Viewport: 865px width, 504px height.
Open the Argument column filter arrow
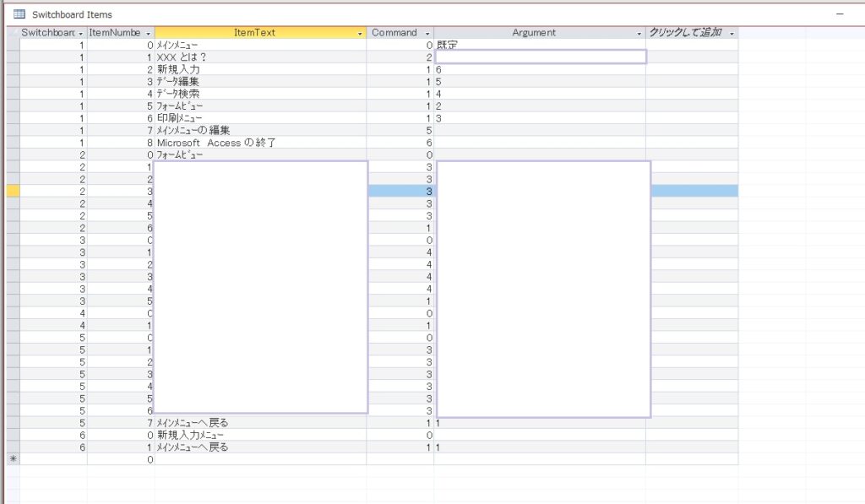pyautogui.click(x=639, y=34)
